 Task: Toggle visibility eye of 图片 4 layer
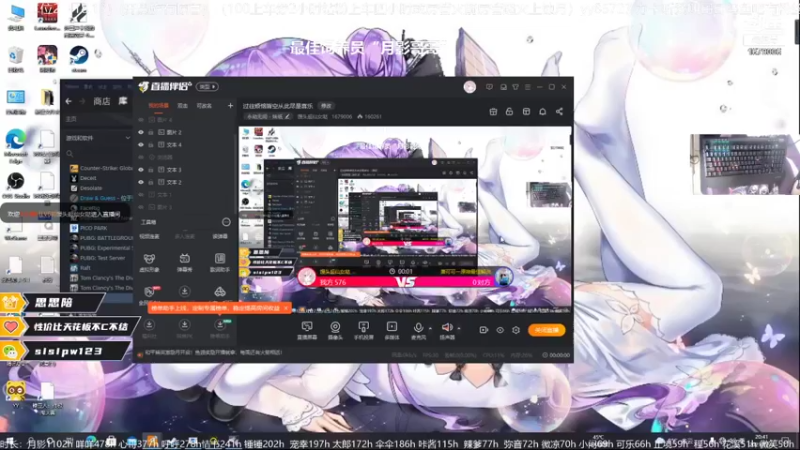[141, 120]
